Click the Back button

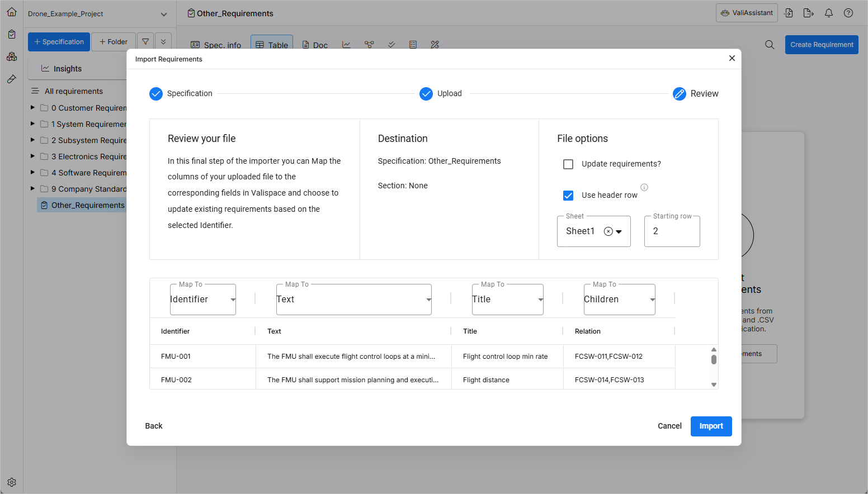154,426
